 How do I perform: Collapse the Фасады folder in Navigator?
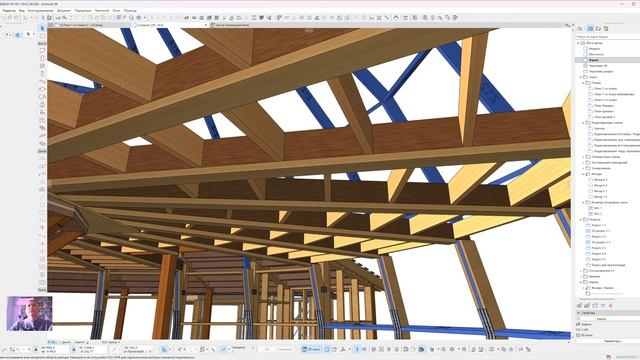coord(584,174)
